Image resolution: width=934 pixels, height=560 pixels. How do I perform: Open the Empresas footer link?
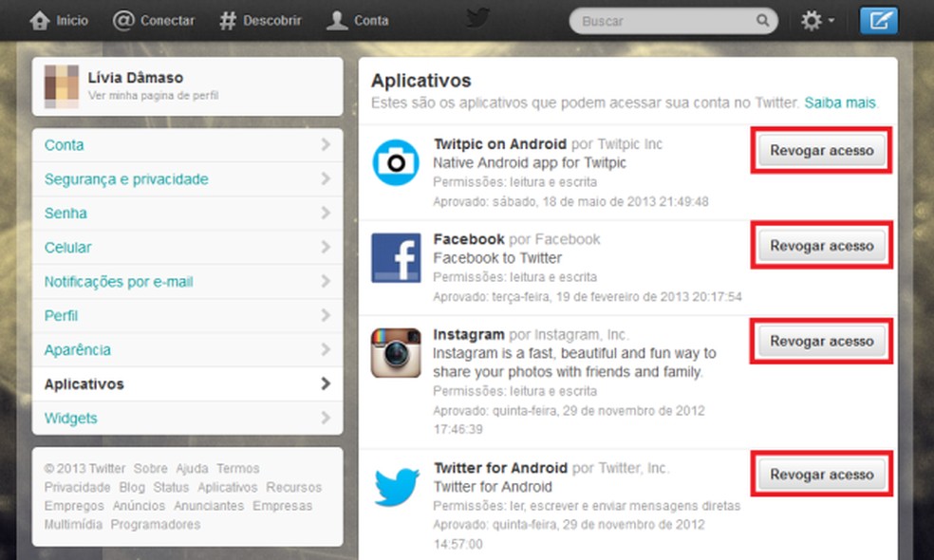(x=282, y=505)
